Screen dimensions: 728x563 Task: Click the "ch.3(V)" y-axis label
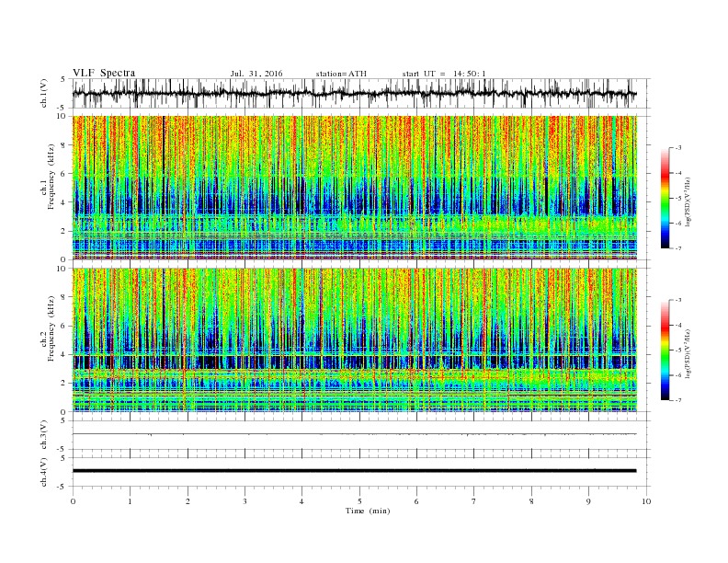pyautogui.click(x=44, y=435)
